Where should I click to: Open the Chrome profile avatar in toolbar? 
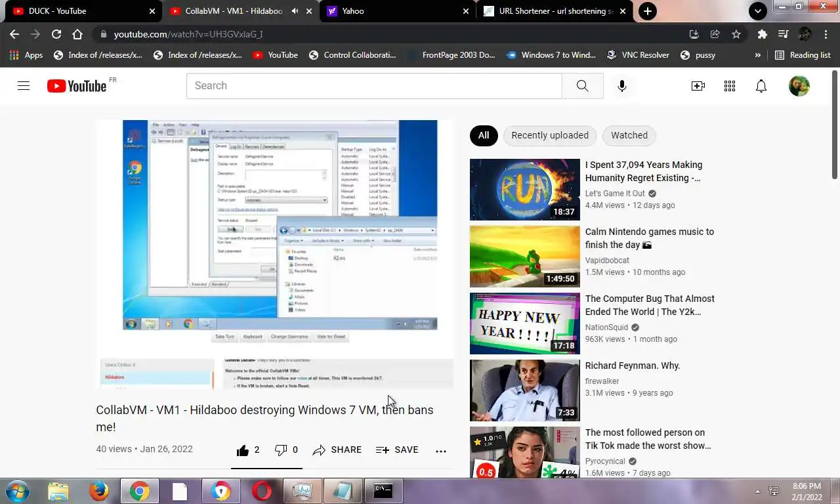805,34
